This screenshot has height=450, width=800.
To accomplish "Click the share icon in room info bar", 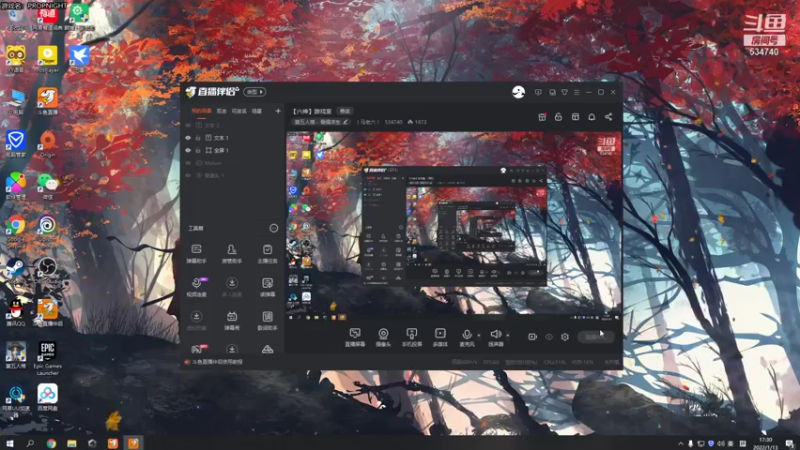I will pyautogui.click(x=608, y=117).
